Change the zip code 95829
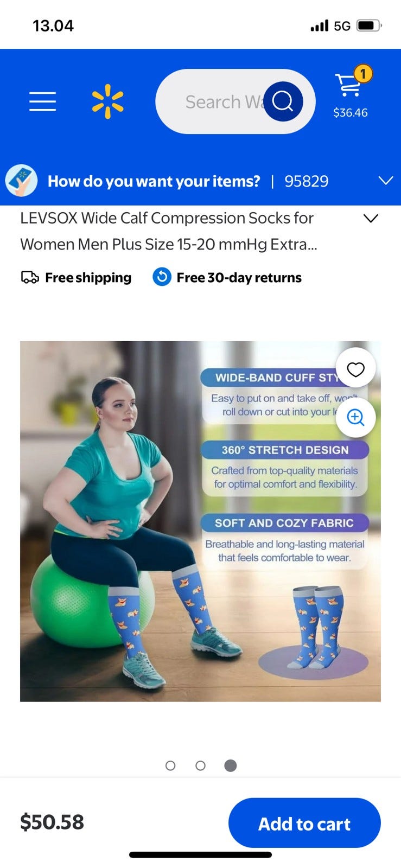 pyautogui.click(x=307, y=181)
